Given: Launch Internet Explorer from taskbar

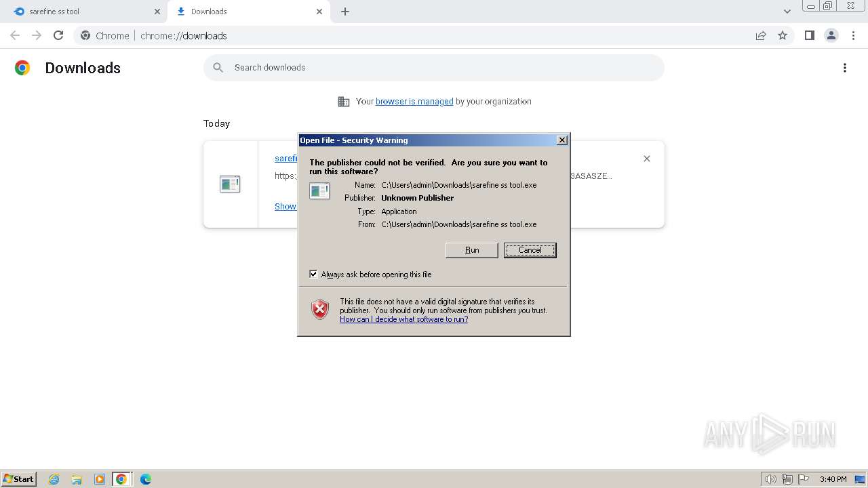Looking at the screenshot, I should 54,479.
